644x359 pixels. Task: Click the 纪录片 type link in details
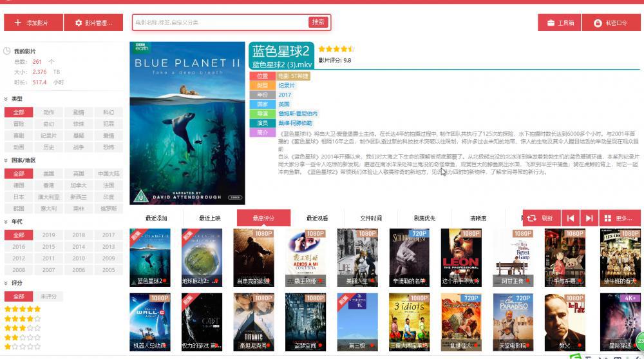287,85
